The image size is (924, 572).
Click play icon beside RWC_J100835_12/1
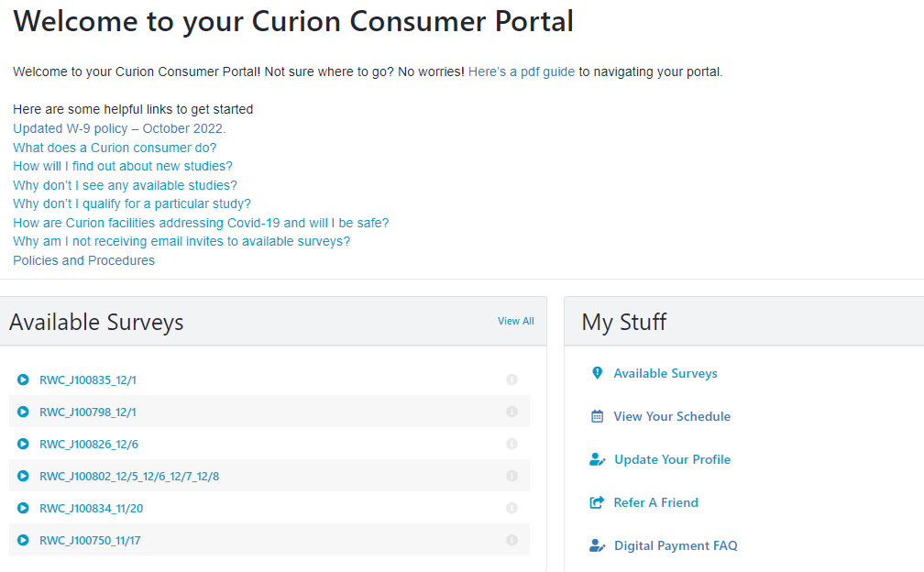[x=23, y=380]
